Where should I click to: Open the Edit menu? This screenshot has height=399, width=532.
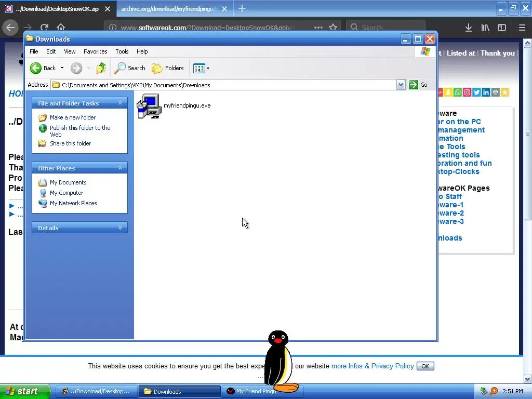click(x=51, y=51)
